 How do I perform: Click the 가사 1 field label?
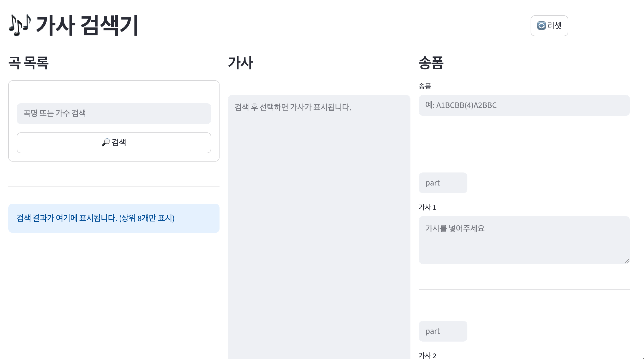click(x=427, y=207)
